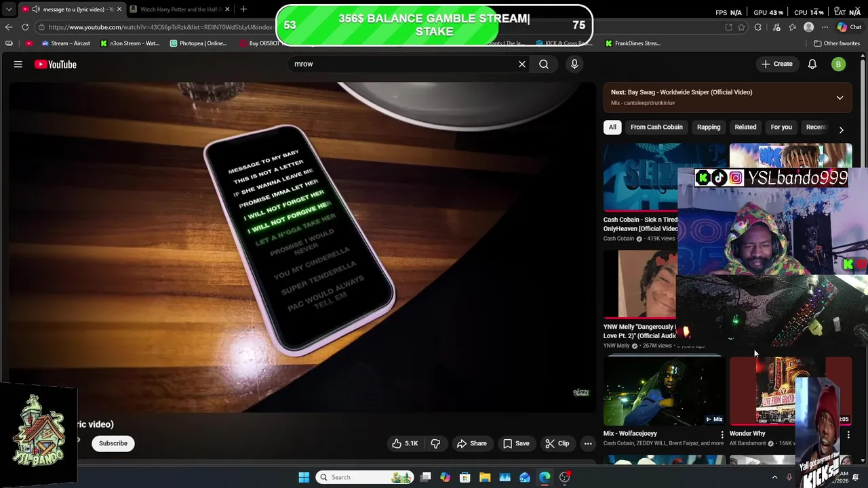Screen dimensions: 868x488
Task: Dislike the video
Action: click(x=435, y=443)
